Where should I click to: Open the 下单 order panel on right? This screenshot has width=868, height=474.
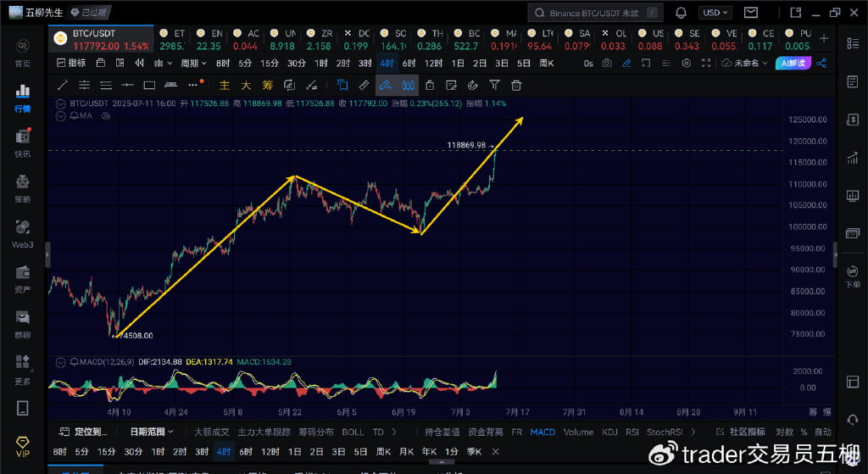click(x=853, y=277)
